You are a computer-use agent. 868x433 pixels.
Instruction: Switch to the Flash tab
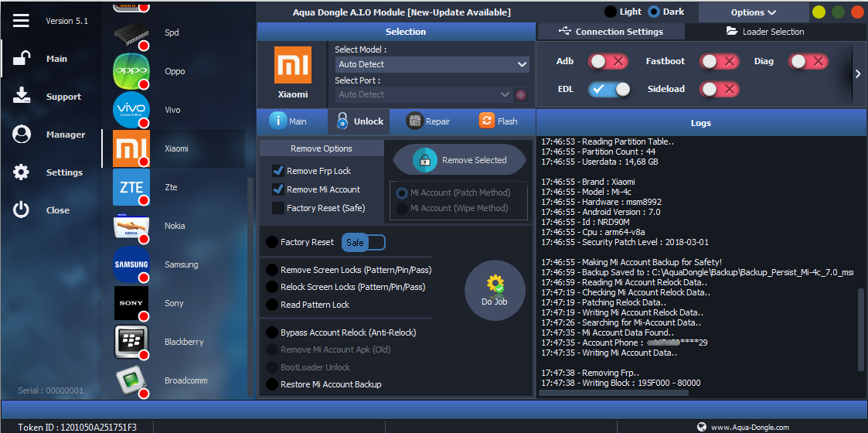pos(498,121)
